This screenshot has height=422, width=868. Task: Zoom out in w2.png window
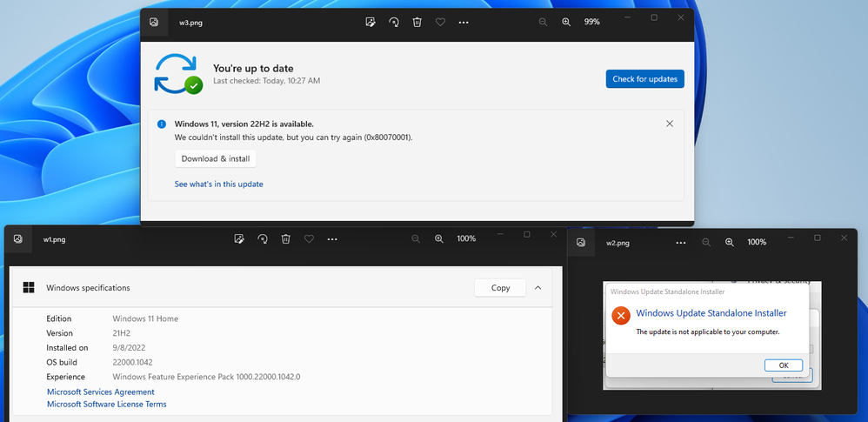pyautogui.click(x=706, y=243)
